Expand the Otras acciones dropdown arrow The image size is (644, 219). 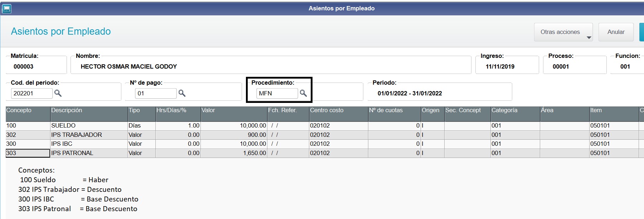[589, 38]
